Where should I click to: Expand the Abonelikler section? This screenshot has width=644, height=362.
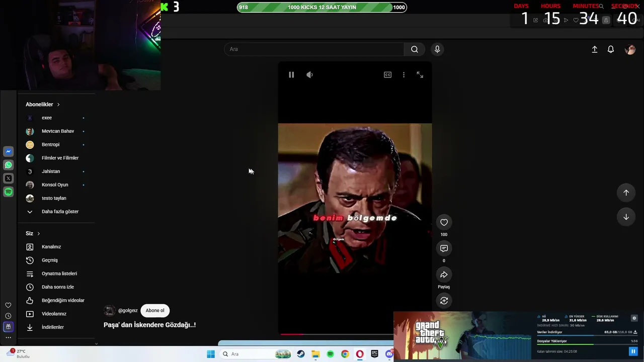pos(43,105)
